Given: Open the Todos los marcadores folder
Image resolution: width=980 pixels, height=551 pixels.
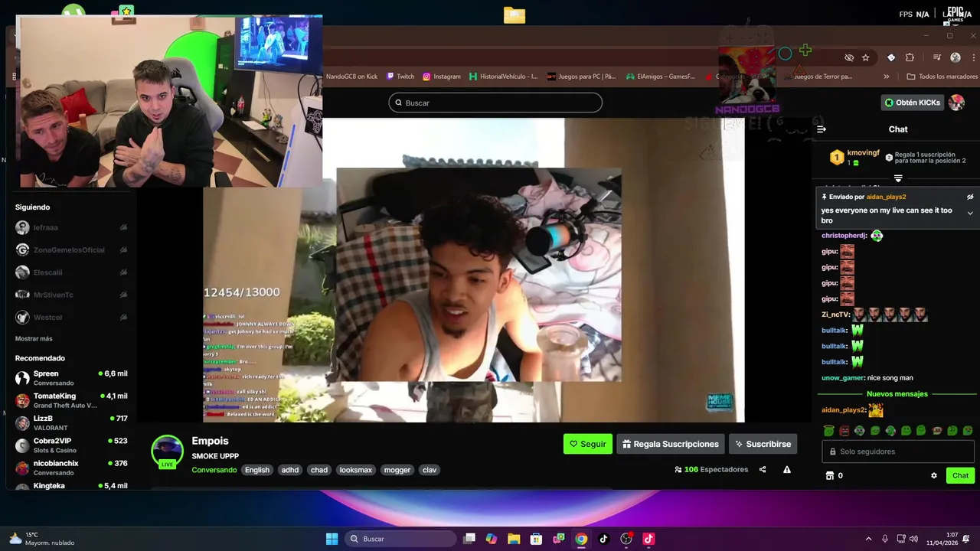Looking at the screenshot, I should pos(942,77).
